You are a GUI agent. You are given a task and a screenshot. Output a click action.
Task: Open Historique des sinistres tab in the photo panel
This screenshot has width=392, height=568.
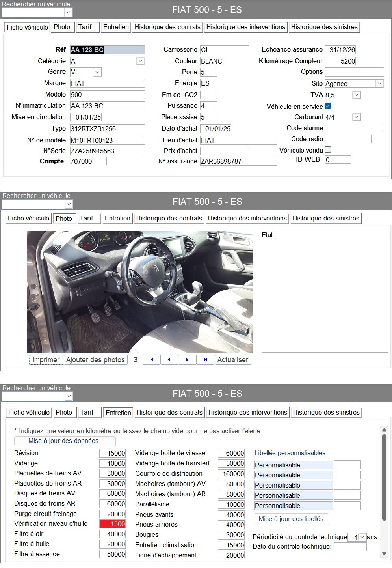[x=326, y=219]
